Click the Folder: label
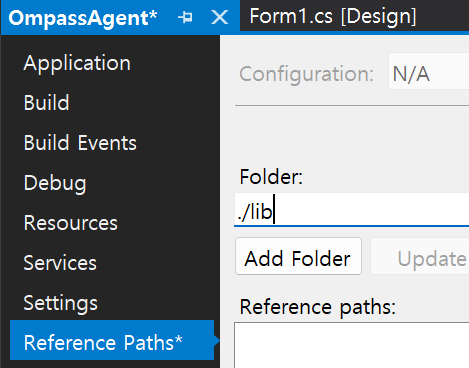Image resolution: width=469 pixels, height=368 pixels. (271, 177)
